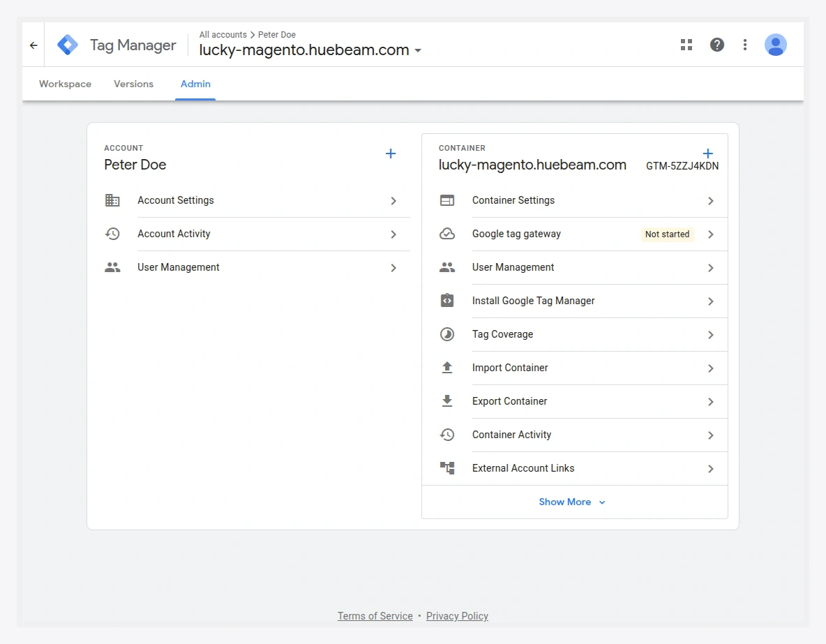Click the Google tag gateway cloud icon
This screenshot has width=826, height=644.
click(446, 234)
